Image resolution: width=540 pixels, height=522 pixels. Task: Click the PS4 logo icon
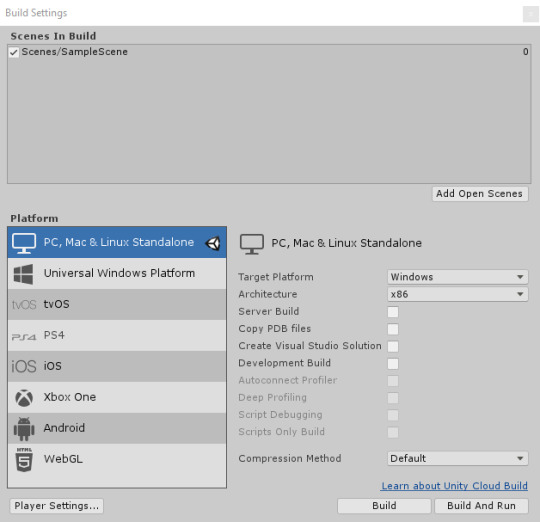[x=24, y=337]
